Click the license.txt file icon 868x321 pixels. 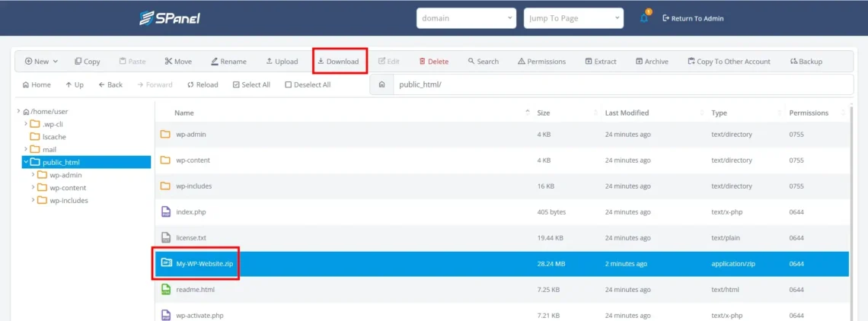click(x=165, y=237)
